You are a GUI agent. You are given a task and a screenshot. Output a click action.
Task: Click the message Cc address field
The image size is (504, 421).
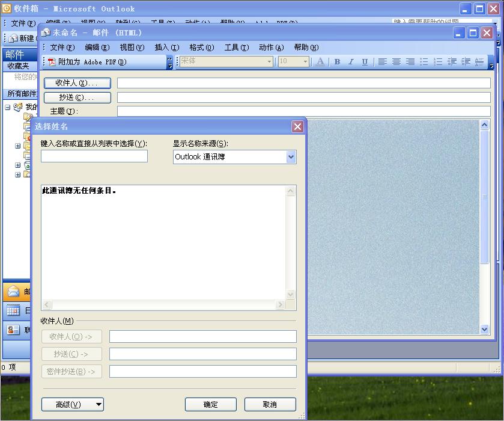click(304, 97)
